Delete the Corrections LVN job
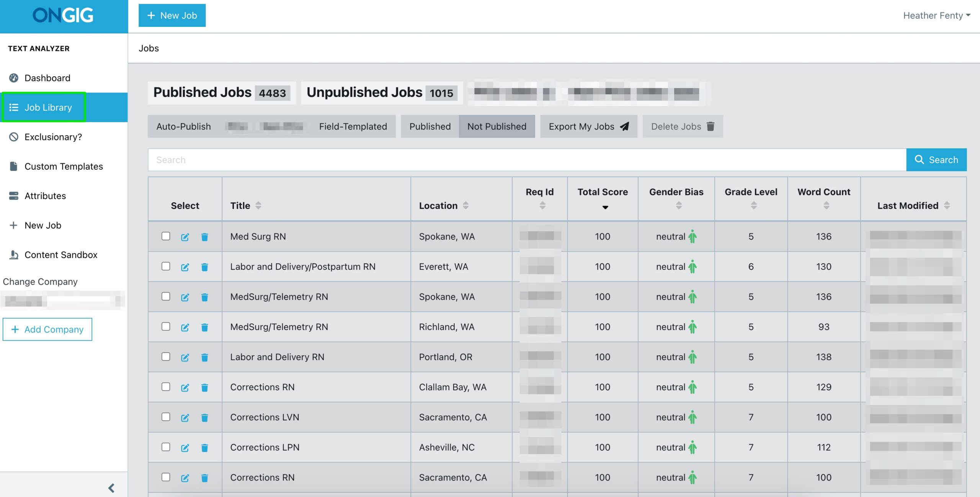Screen dimensions: 980x497 coord(205,418)
